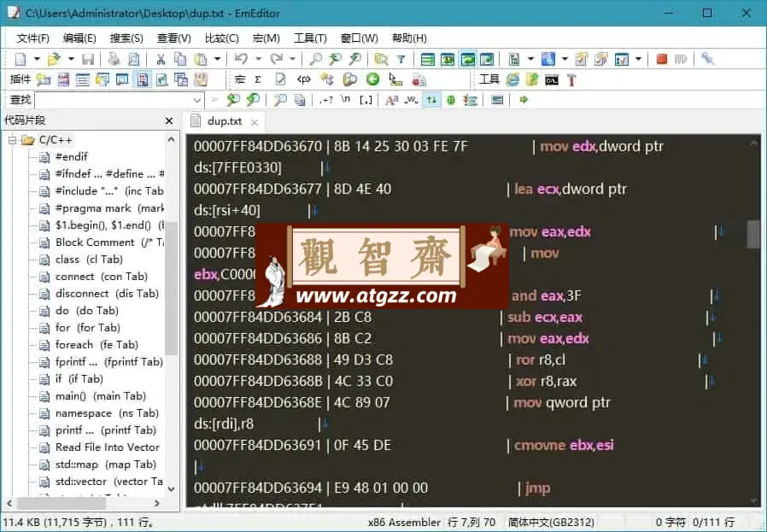Screen dimensions: 767x532
Task: Open the Open file dropdown arrow
Action: pyautogui.click(x=71, y=59)
